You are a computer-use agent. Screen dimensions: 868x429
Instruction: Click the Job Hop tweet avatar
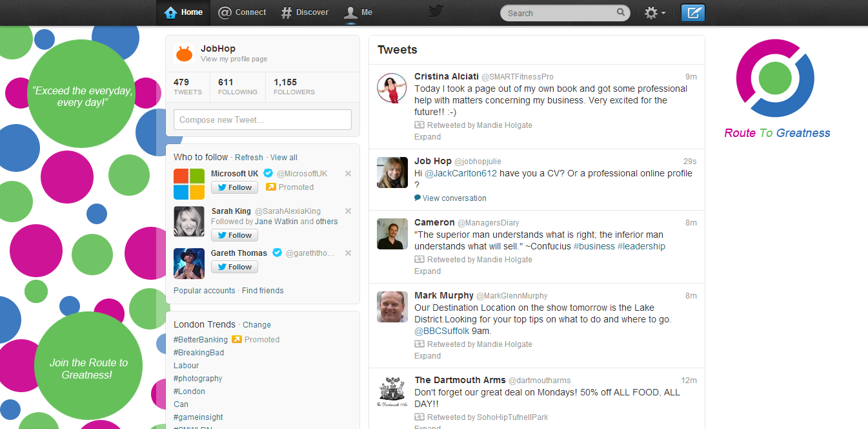pos(392,173)
